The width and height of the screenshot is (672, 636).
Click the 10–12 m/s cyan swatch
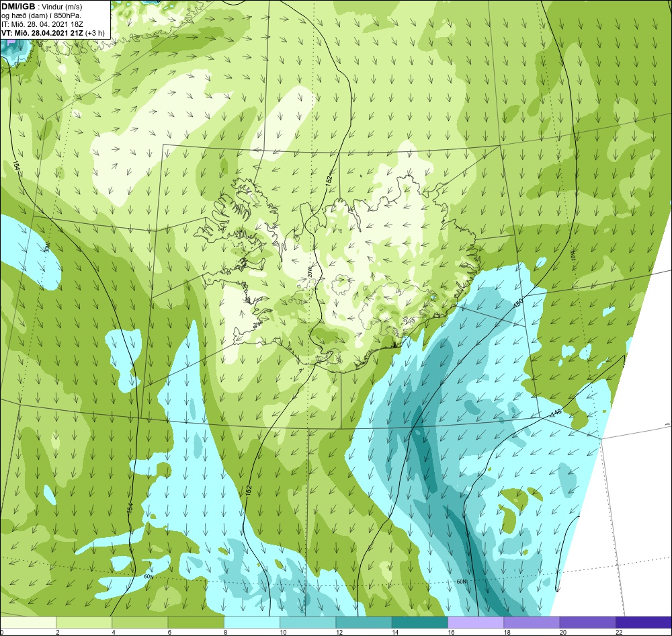tap(308, 622)
